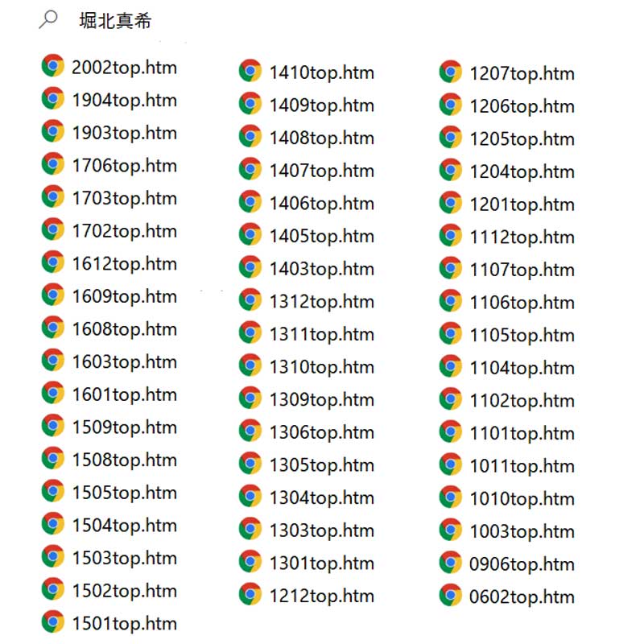Select the file 1904top.htm

coord(125,100)
